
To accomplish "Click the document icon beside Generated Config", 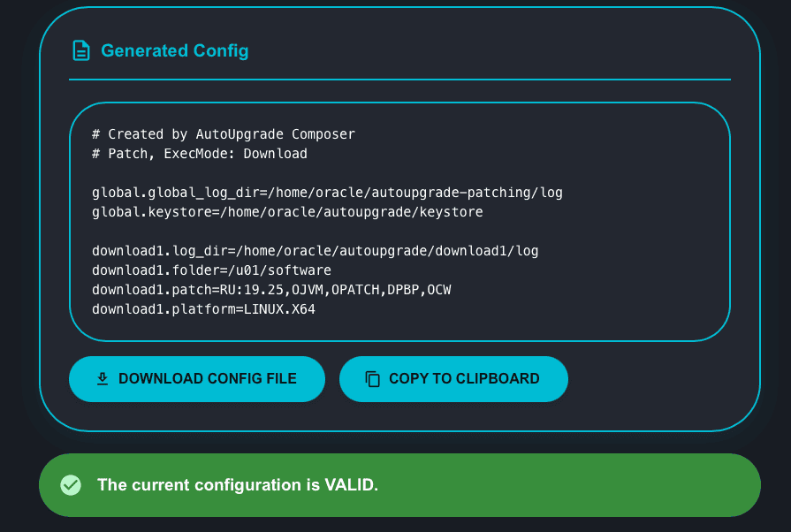I will pyautogui.click(x=80, y=50).
